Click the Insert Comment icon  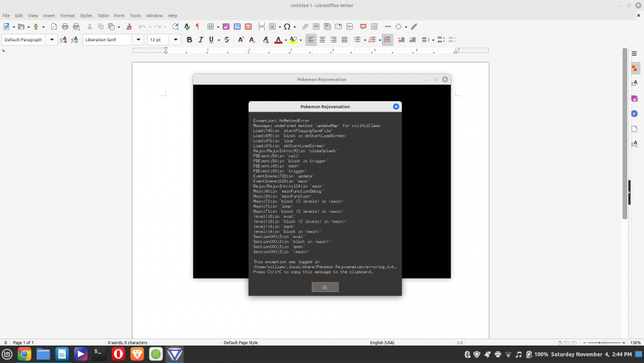[363, 26]
